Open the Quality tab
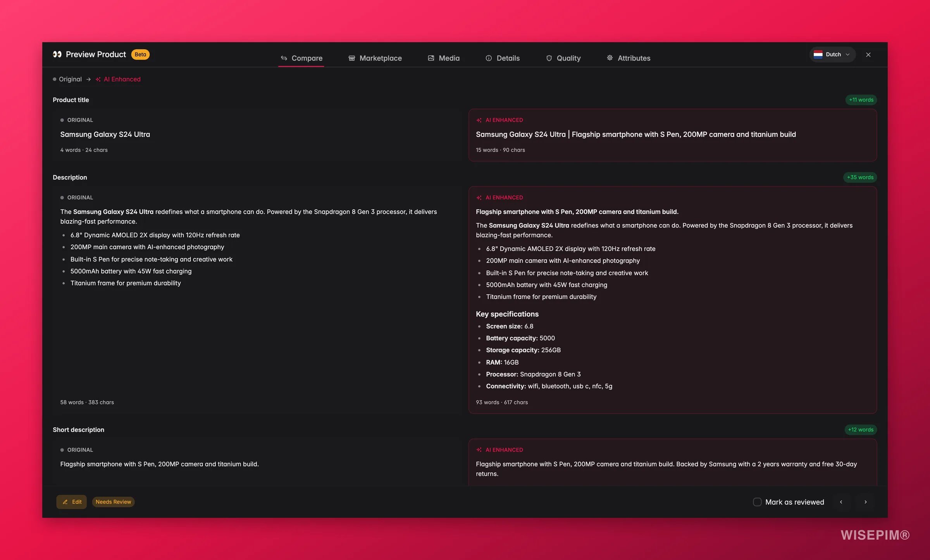930x560 pixels. point(563,58)
